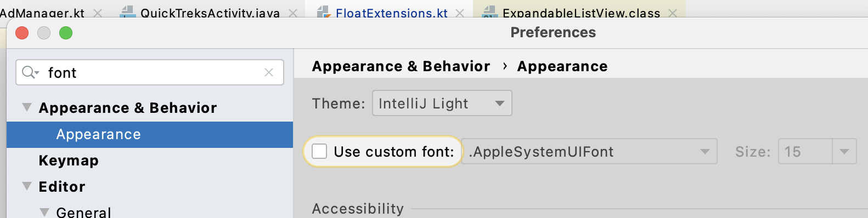Open the .AppleSystemUIFont font dropdown
Viewport: 868px width, 218px height.
tap(589, 151)
